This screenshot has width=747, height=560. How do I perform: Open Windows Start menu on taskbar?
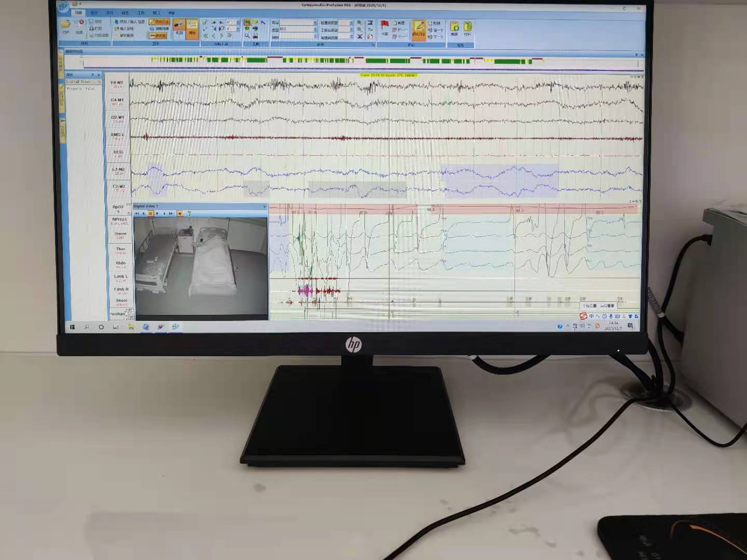(73, 327)
